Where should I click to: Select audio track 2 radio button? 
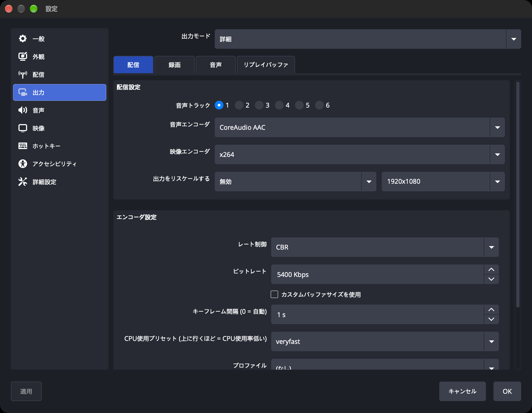[x=239, y=105]
